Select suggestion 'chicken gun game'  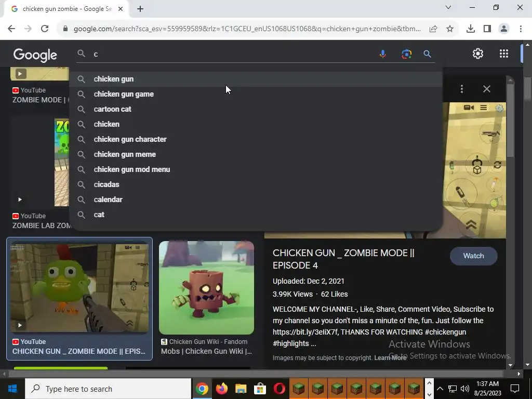pyautogui.click(x=256, y=94)
